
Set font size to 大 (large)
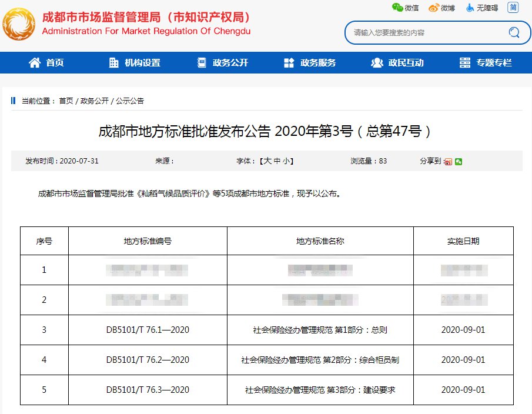coord(267,161)
